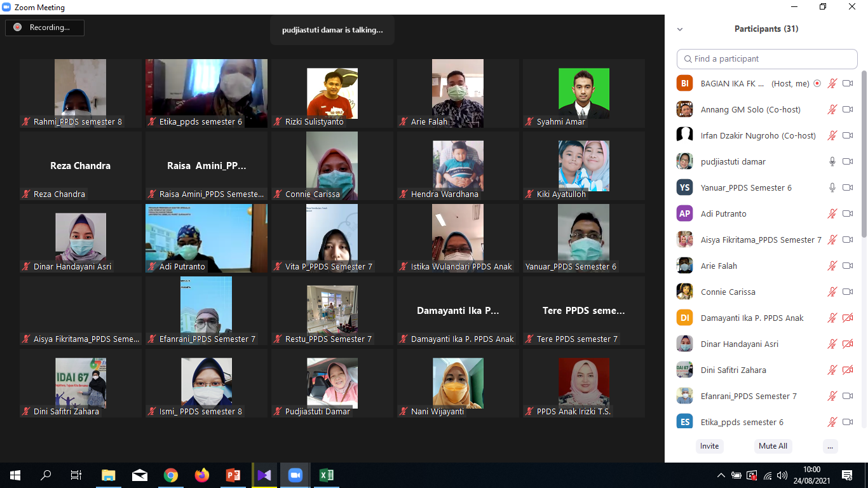Click the recording indicator icon beside BAGIAN IKA FK
This screenshot has width=868, height=488.
(x=817, y=83)
